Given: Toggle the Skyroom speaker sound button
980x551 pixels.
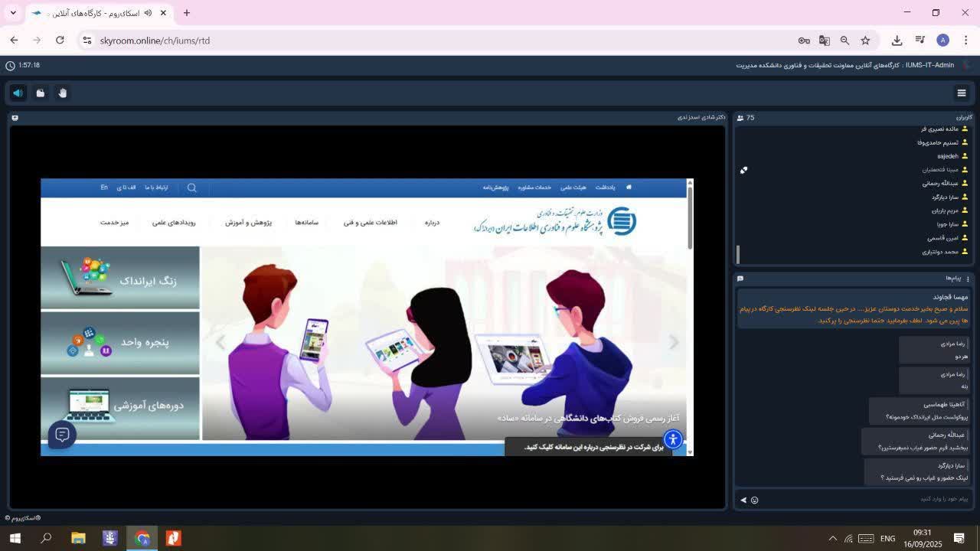Looking at the screenshot, I should tap(18, 93).
